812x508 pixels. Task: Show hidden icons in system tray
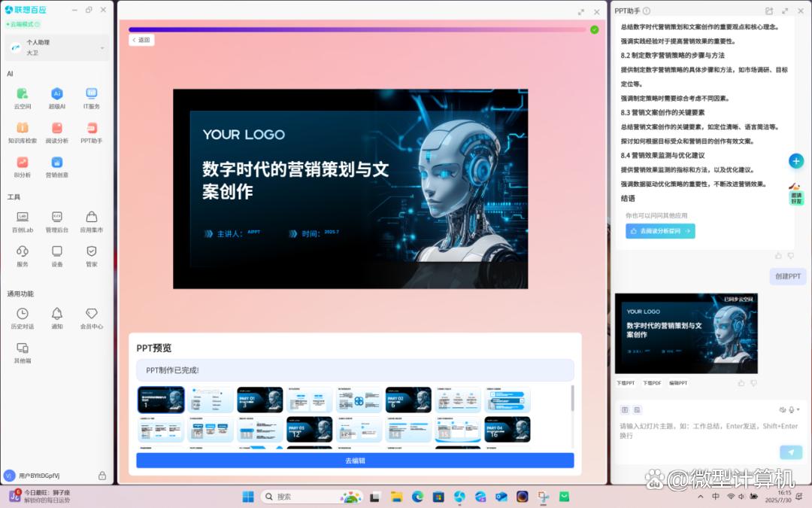point(701,497)
